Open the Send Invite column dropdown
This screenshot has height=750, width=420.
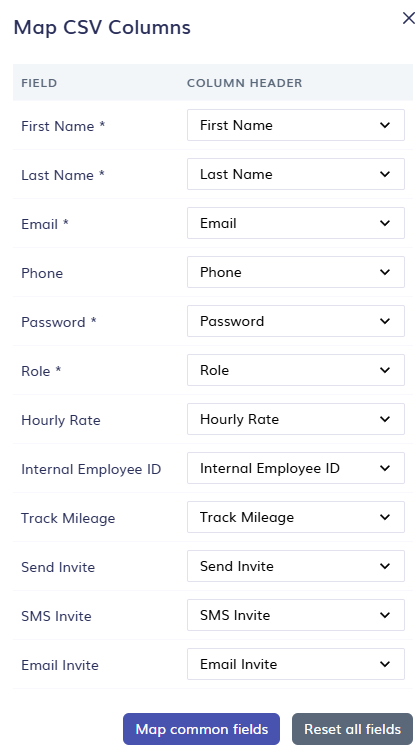[x=296, y=566]
